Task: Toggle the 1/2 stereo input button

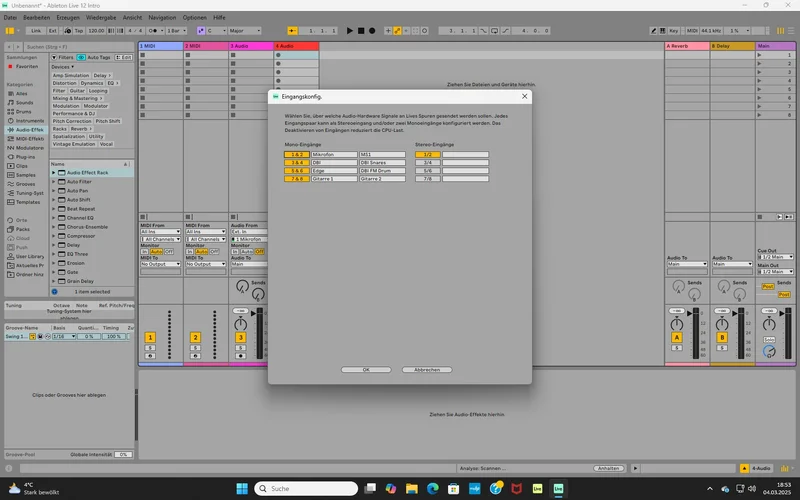Action: [428, 155]
